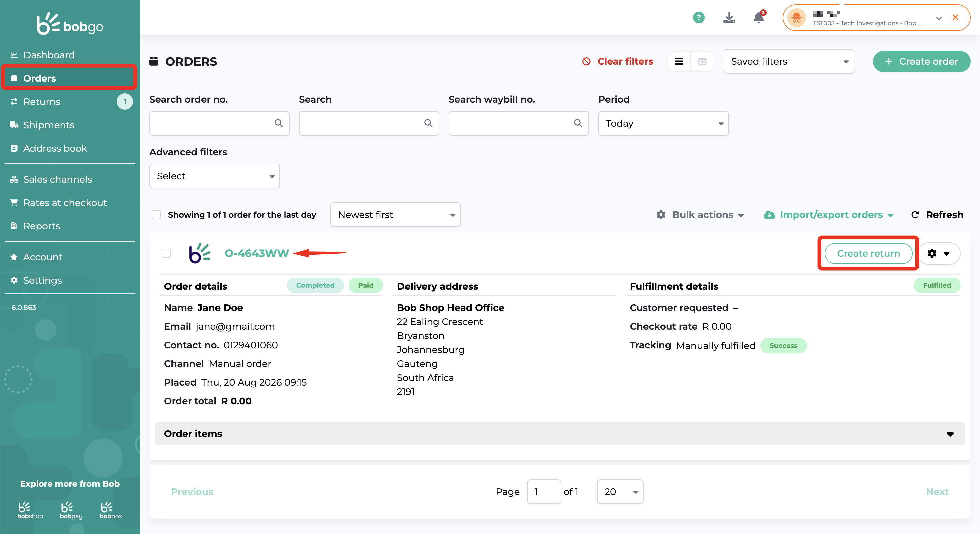Screen dimensions: 980x534
Task: Click the Fulfilled status badge
Action: [x=937, y=285]
